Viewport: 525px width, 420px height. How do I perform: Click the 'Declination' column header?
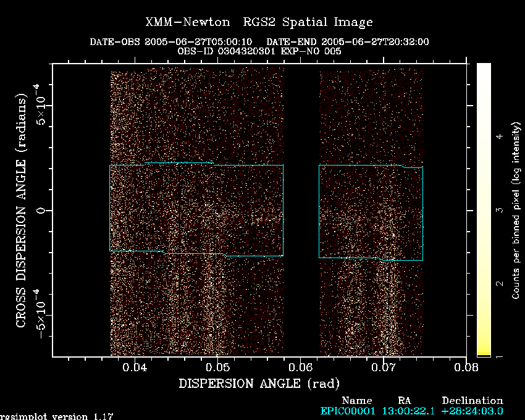pos(472,401)
